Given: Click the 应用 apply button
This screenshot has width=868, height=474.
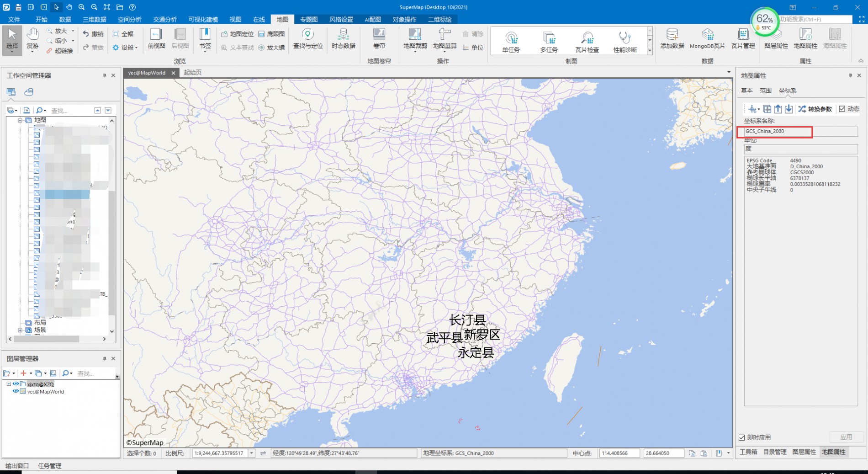Looking at the screenshot, I should [846, 437].
